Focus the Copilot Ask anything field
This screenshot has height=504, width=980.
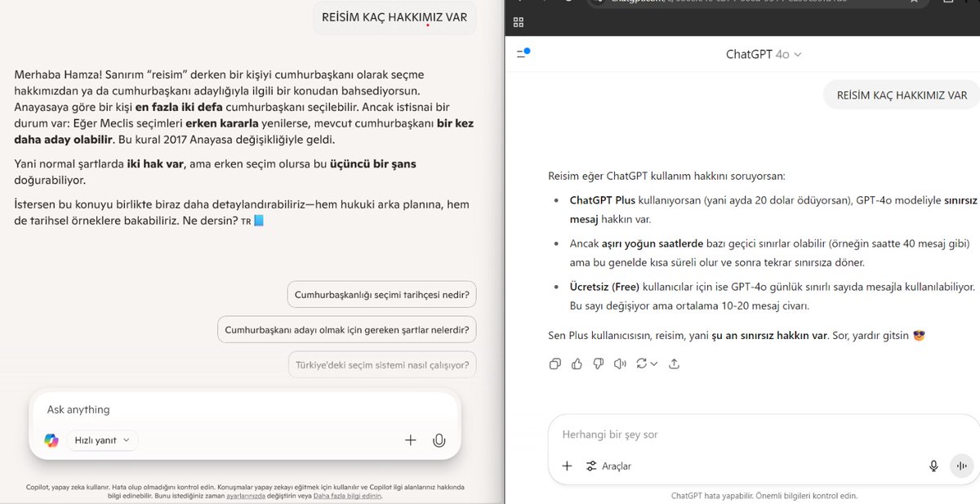[245, 409]
